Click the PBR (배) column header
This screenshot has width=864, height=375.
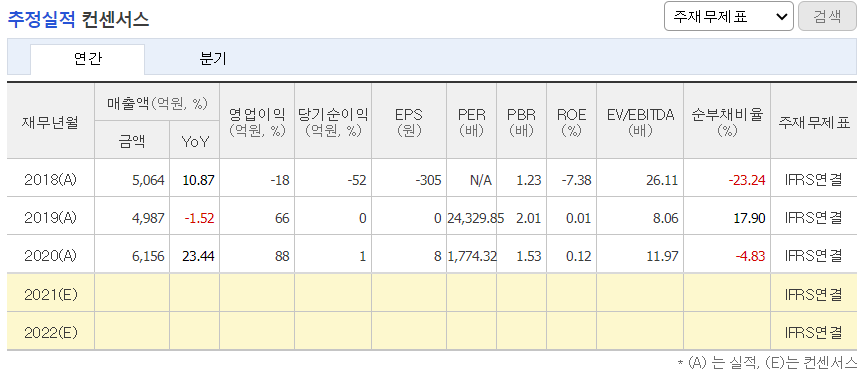(x=521, y=122)
